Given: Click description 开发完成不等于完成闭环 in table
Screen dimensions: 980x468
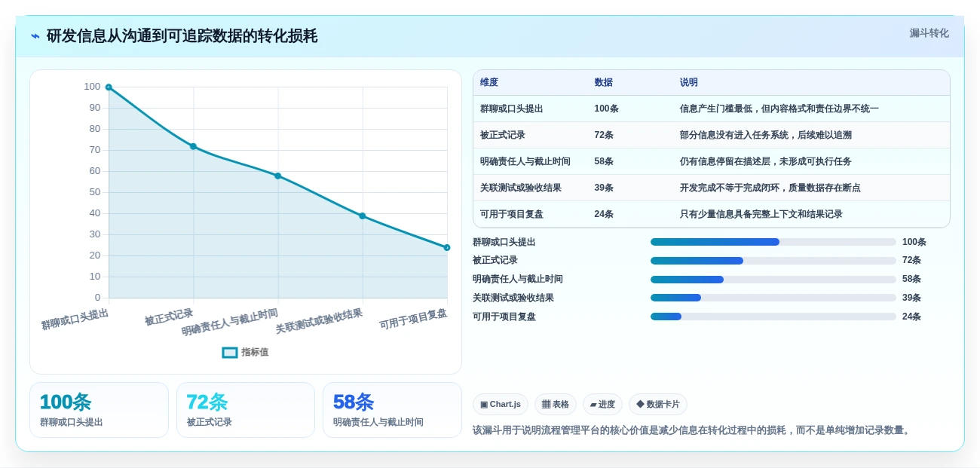Looking at the screenshot, I should coord(770,188).
